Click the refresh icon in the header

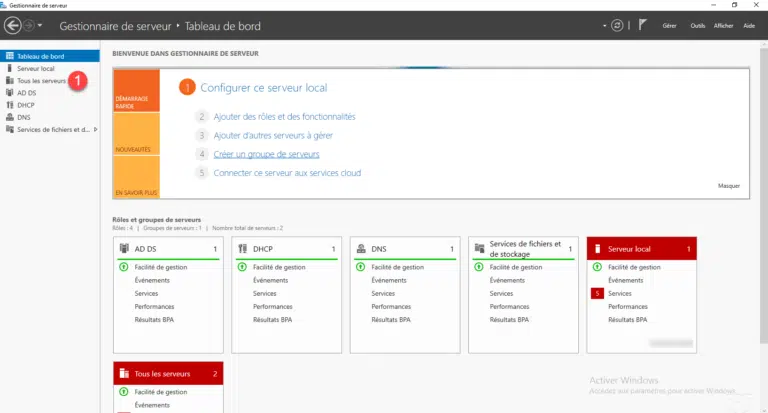click(618, 25)
